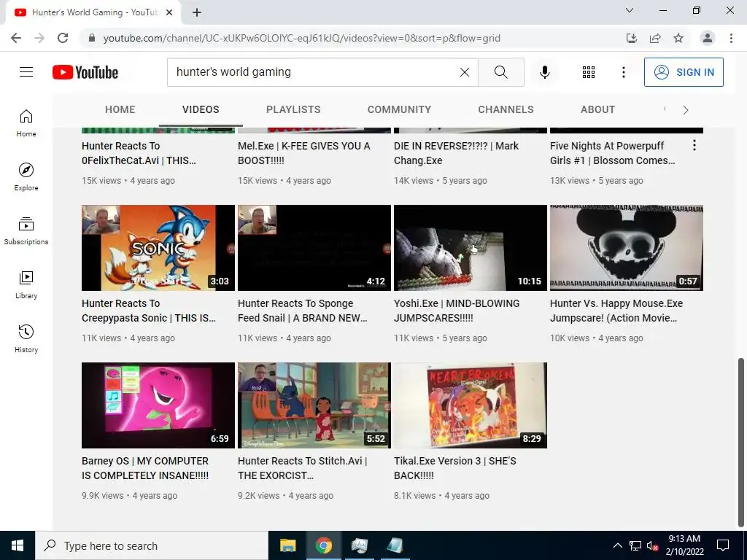Open History in the sidebar
The height and width of the screenshot is (560, 747).
[x=26, y=338]
